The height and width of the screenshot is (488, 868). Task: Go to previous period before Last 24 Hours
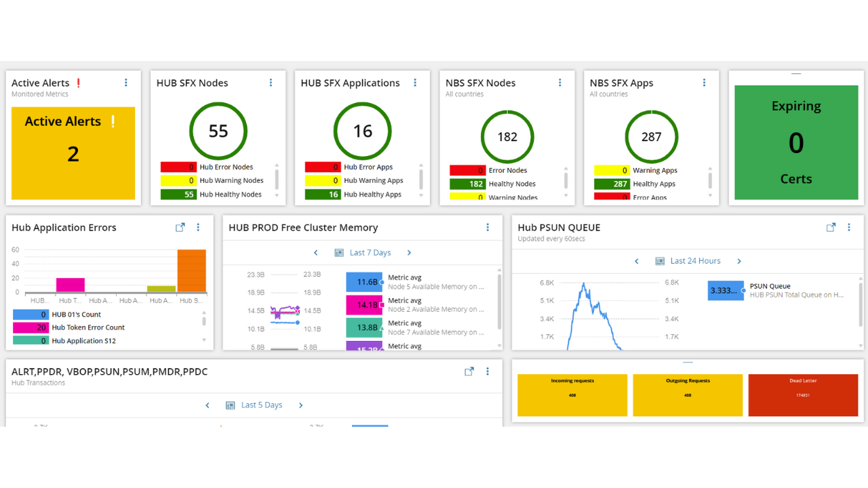pyautogui.click(x=636, y=261)
